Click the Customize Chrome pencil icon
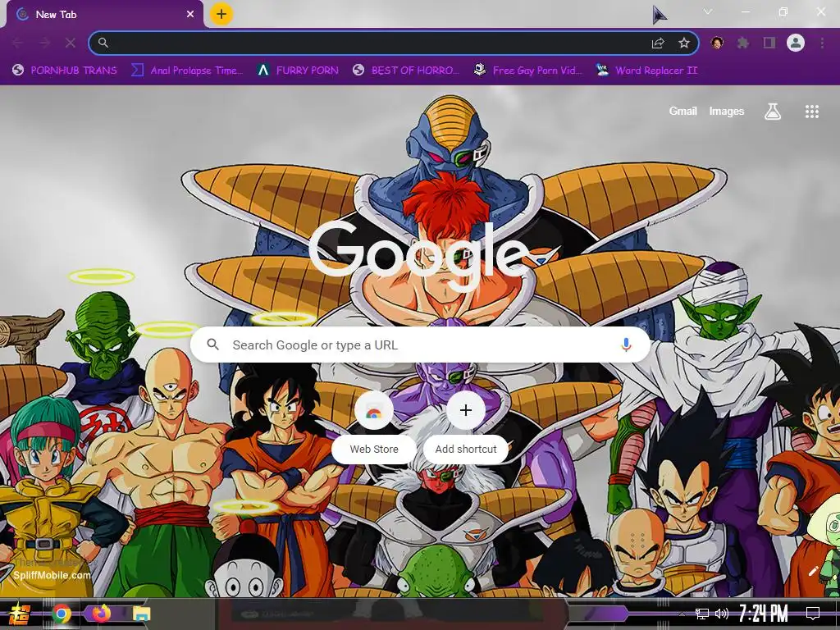The height and width of the screenshot is (630, 840). point(813,571)
